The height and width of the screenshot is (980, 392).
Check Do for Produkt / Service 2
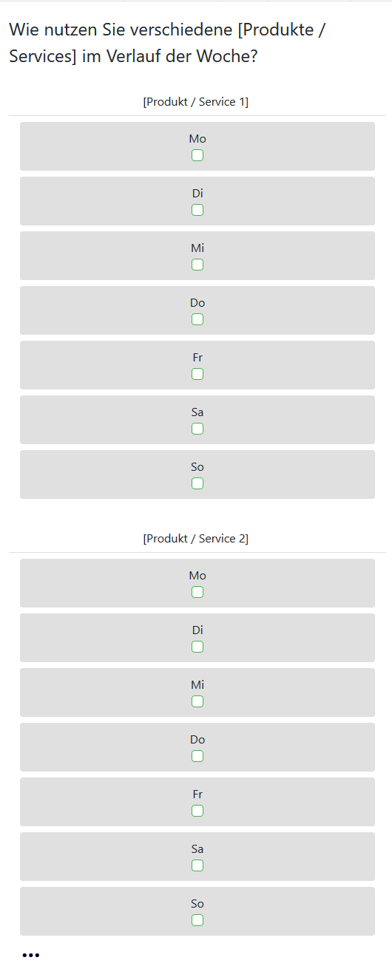point(197,756)
